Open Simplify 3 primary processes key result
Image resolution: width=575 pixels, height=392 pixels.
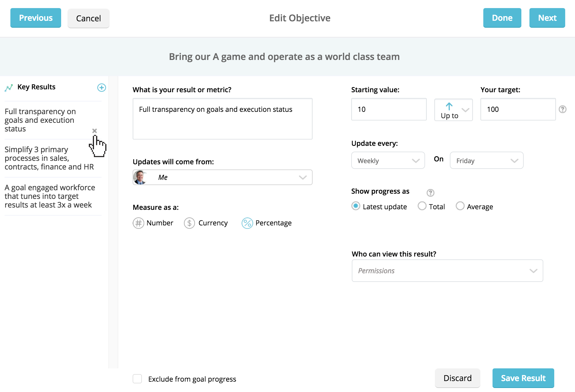tap(49, 158)
